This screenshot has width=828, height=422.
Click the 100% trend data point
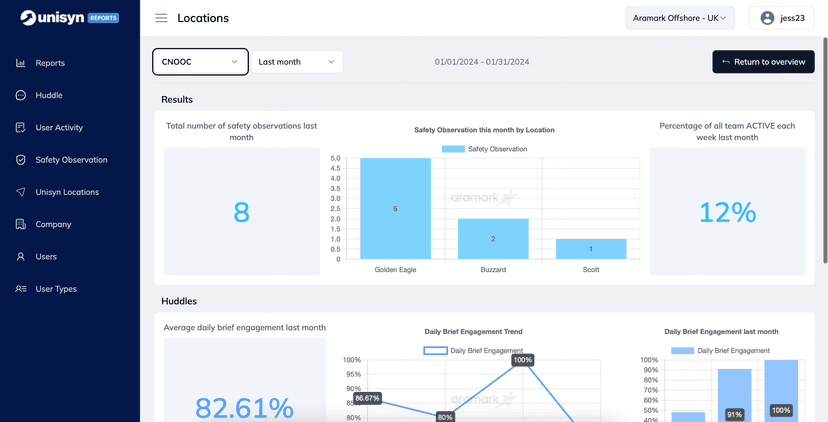click(x=522, y=360)
